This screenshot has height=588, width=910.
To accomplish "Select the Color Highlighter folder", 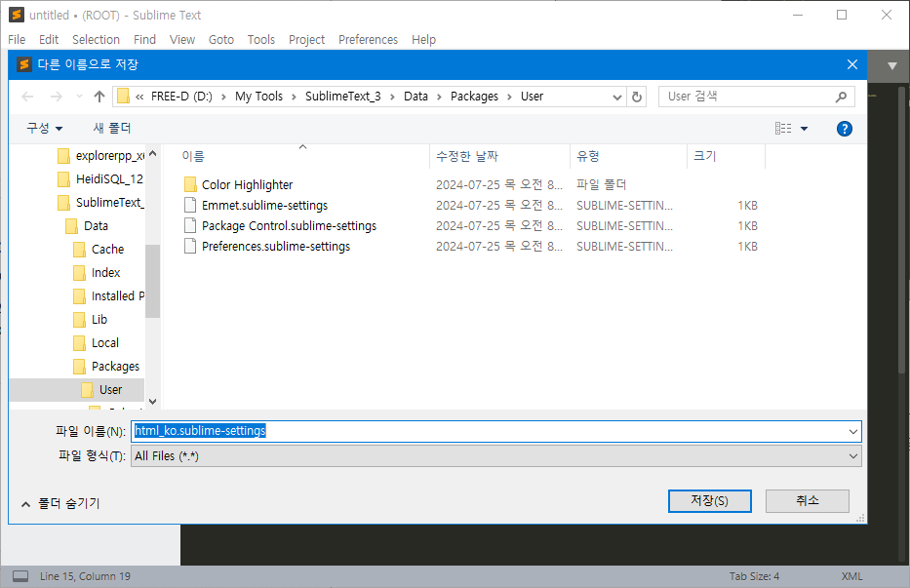I will click(247, 184).
